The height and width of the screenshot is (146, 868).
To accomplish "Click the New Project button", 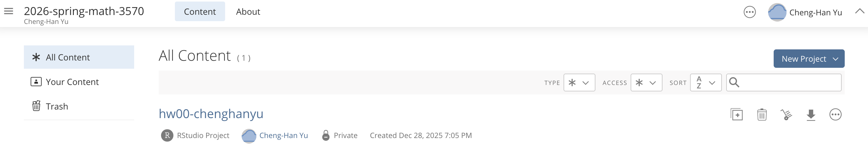I will pos(809,59).
